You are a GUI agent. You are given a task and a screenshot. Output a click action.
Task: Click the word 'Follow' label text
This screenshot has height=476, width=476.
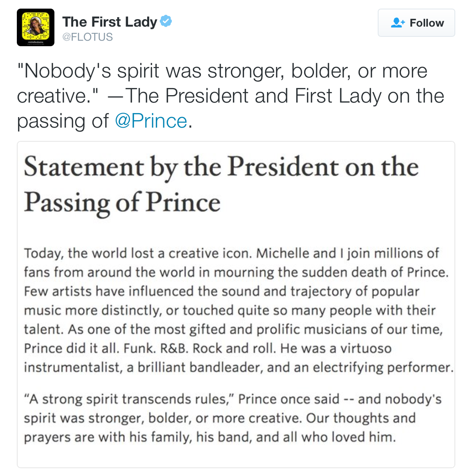427,23
